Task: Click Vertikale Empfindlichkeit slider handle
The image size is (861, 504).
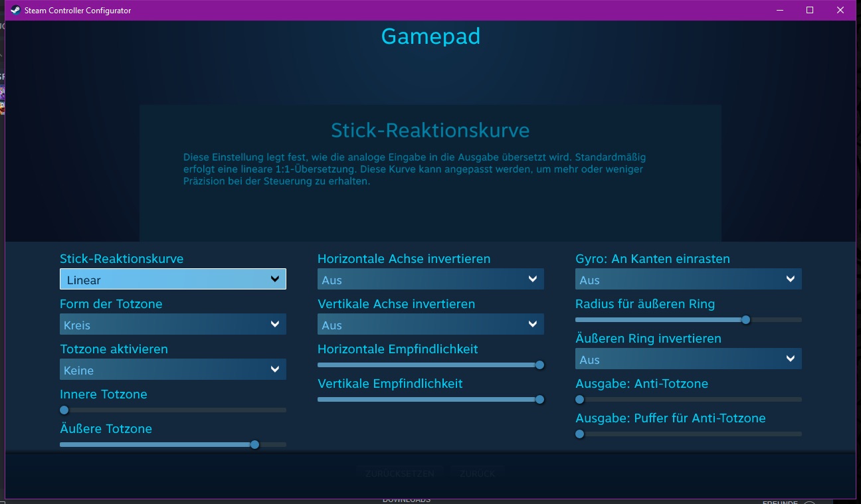Action: point(539,399)
